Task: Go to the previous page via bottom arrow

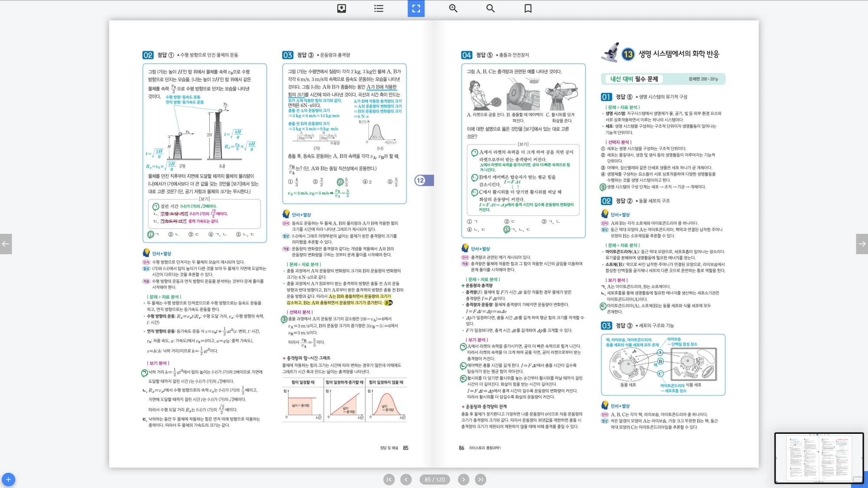Action: pos(406,479)
